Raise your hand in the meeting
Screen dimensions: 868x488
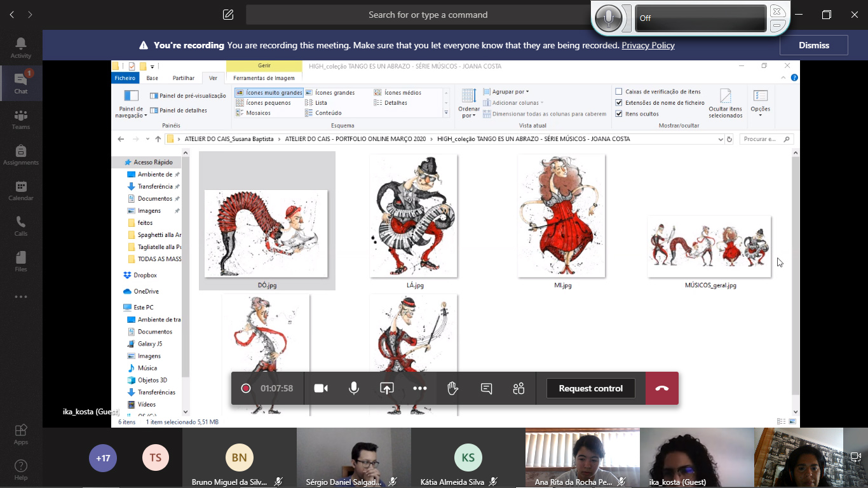[x=453, y=388]
